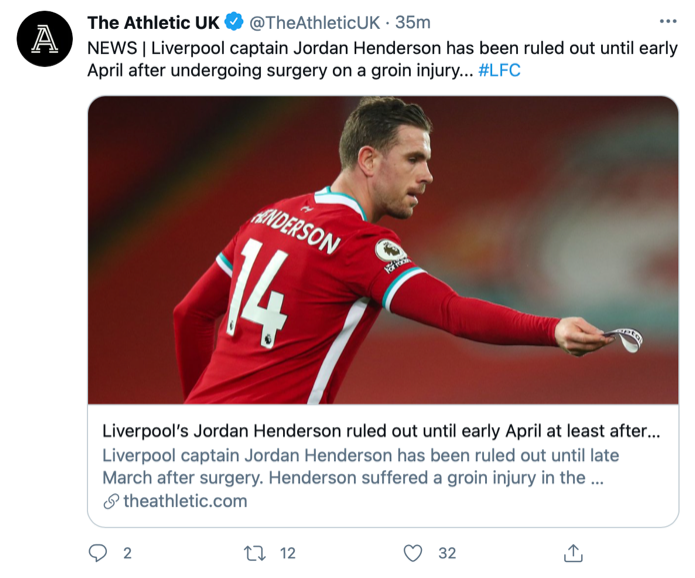Screen dimensions: 695x578
Task: Open Jordan Henderson photo in card
Action: pos(382,250)
